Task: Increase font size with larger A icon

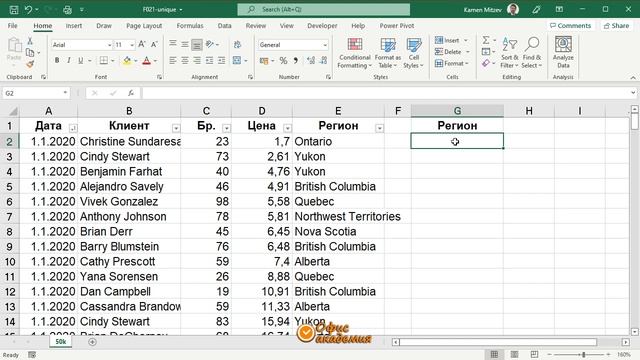Action: coord(142,44)
